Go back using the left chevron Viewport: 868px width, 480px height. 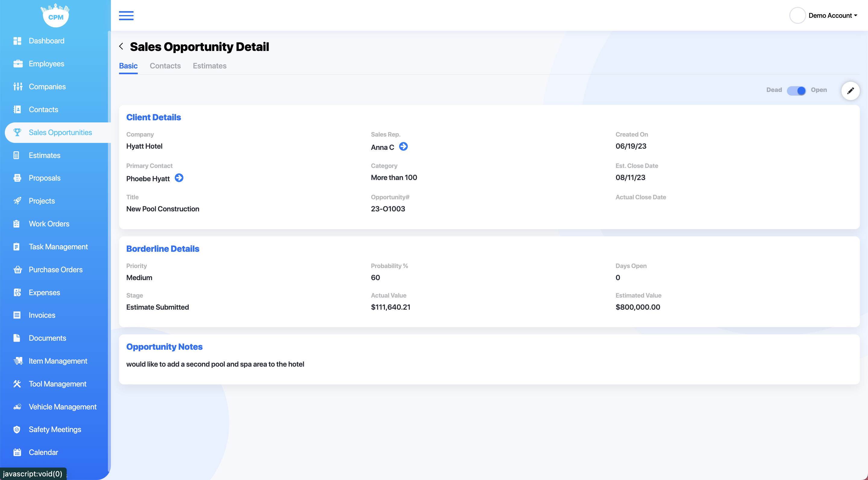[x=121, y=46]
